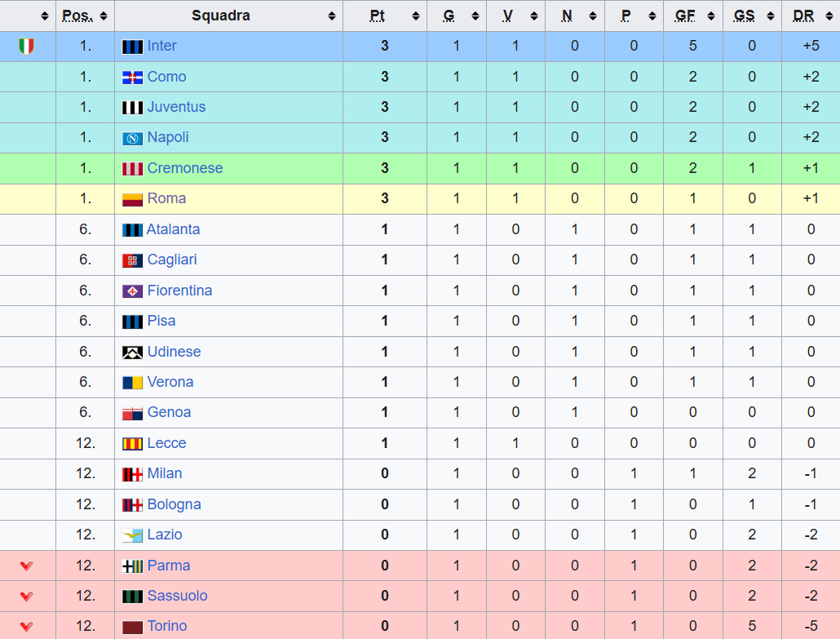Viewport: 840px width, 639px height.
Task: Sort by the Pos. column header
Action: click(77, 16)
